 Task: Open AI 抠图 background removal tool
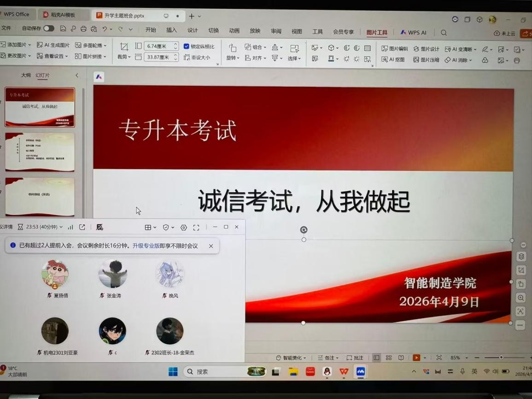[393, 60]
